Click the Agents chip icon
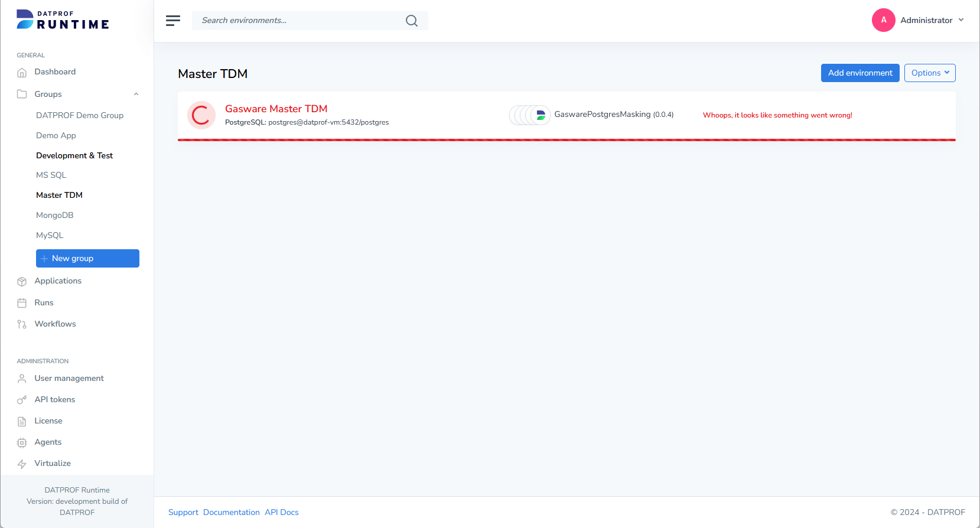980x528 pixels. click(22, 442)
